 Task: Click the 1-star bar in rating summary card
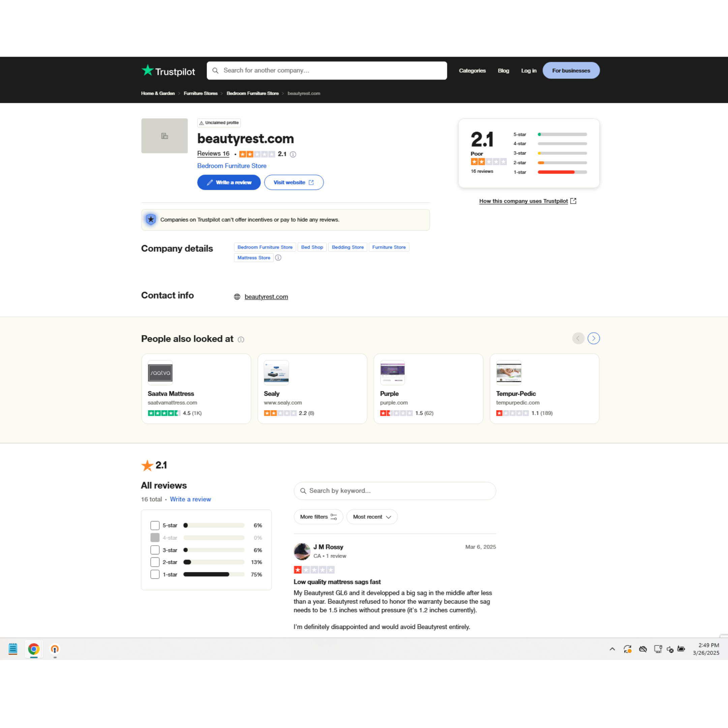[562, 172]
